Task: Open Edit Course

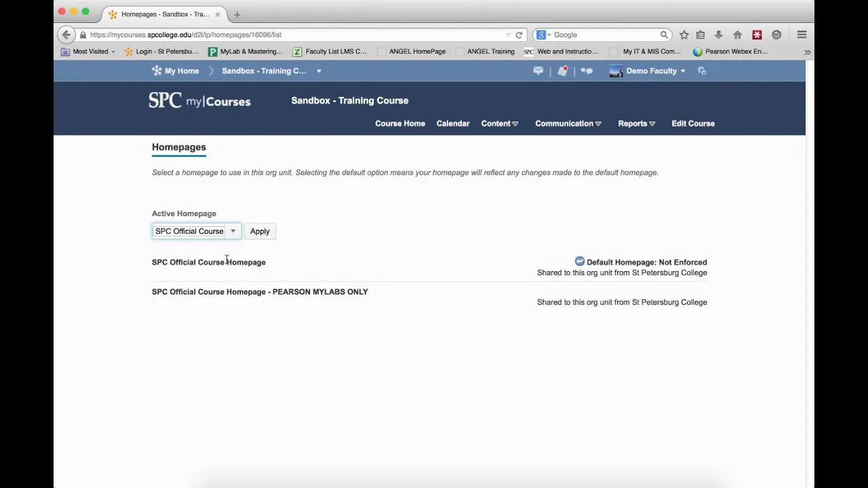Action: (x=693, y=123)
